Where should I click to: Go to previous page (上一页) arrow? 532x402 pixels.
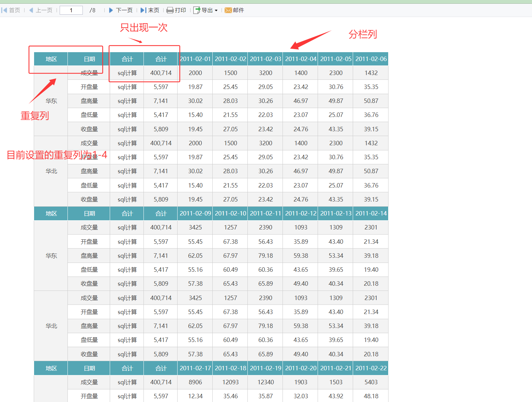[x=31, y=10]
